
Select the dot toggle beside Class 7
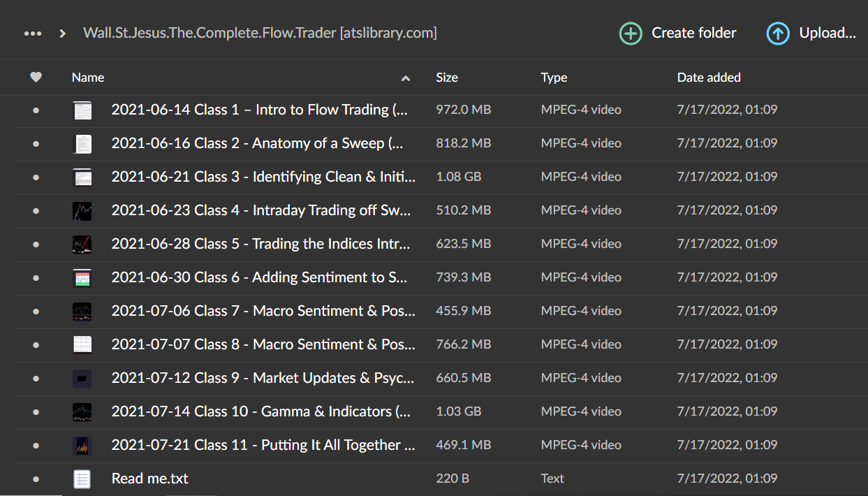pos(36,311)
